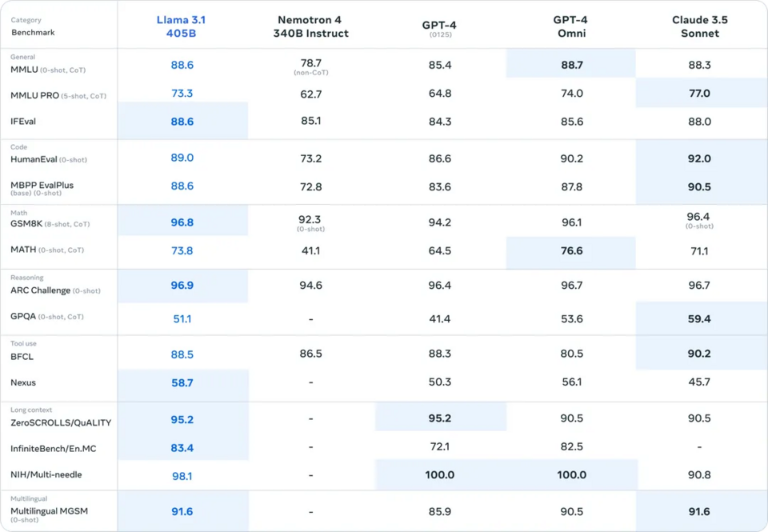Click the ZeroSCROLLS/QuALITY benchmark label
This screenshot has height=532, width=768.
(61, 422)
